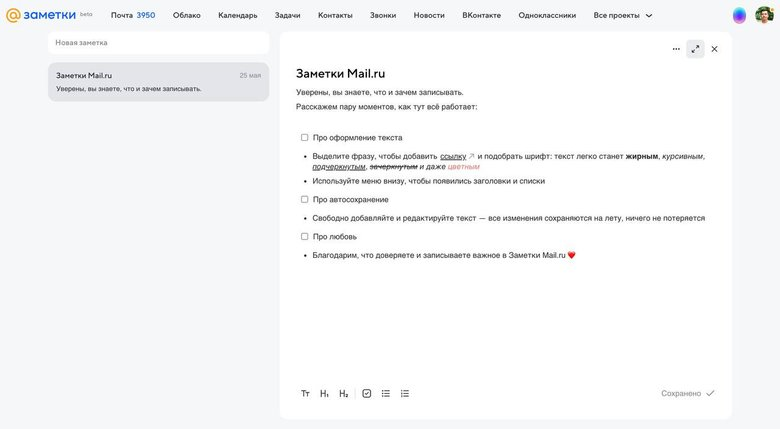
Task: Open the three-dots note options menu
Action: pyautogui.click(x=676, y=49)
